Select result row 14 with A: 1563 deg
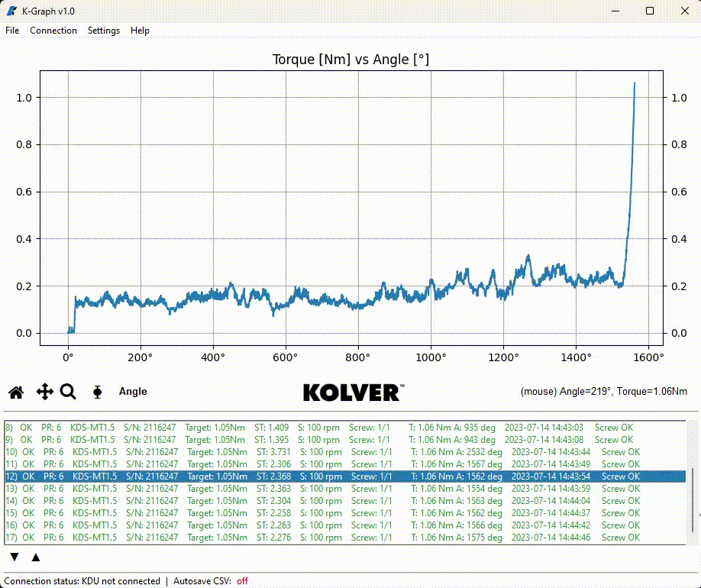Image resolution: width=701 pixels, height=588 pixels. pyautogui.click(x=344, y=501)
